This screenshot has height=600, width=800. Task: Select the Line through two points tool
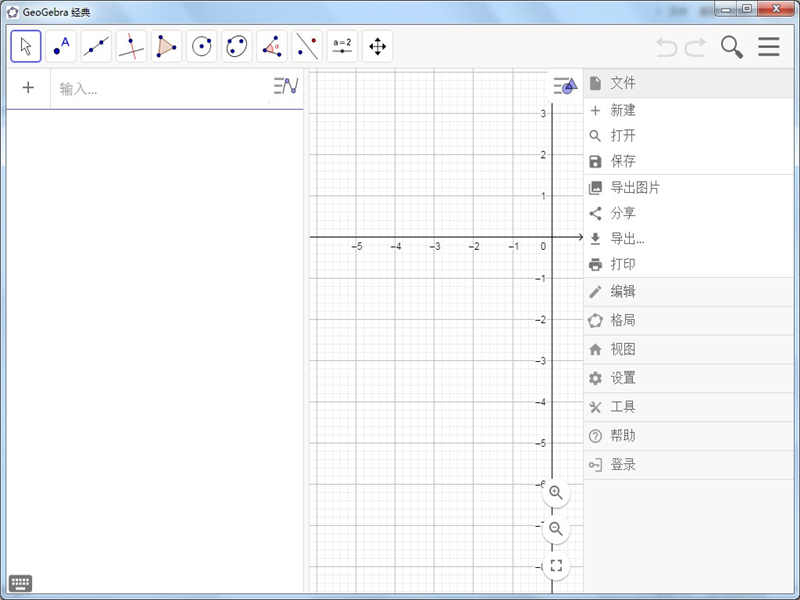96,46
